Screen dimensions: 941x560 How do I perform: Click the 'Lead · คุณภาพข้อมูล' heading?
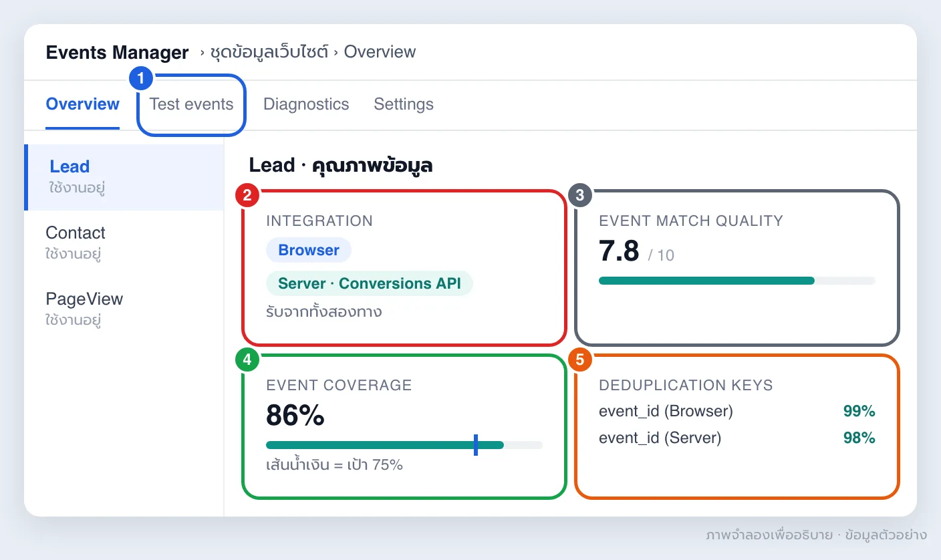click(x=341, y=165)
